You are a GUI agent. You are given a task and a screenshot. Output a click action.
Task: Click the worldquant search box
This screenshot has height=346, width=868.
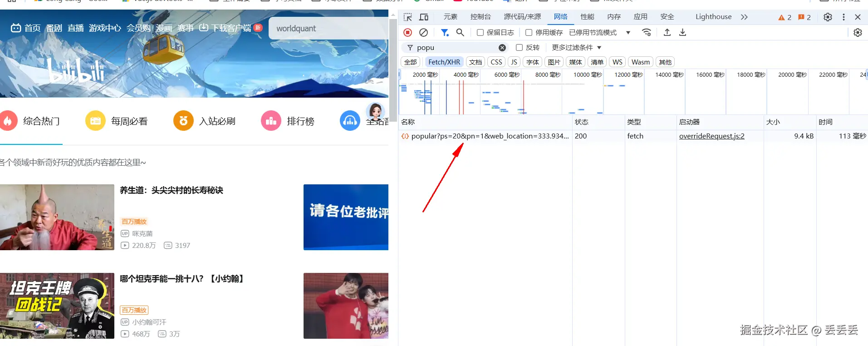click(x=328, y=28)
